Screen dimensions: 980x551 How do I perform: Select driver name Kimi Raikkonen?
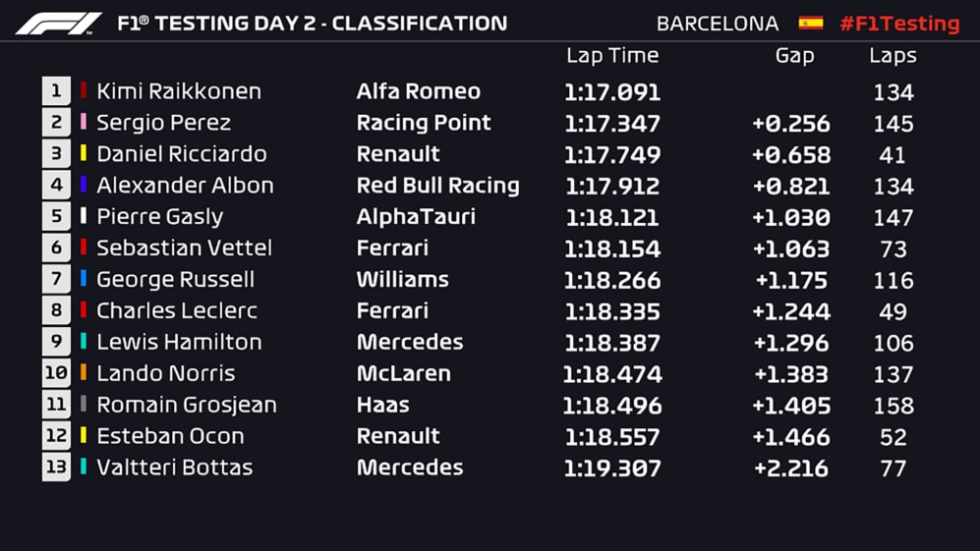[178, 91]
